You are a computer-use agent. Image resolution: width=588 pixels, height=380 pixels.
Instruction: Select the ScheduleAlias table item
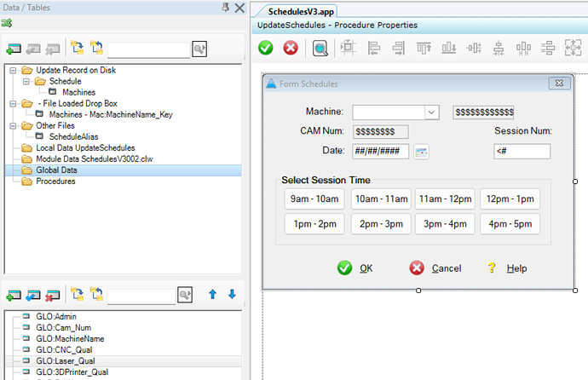click(73, 137)
